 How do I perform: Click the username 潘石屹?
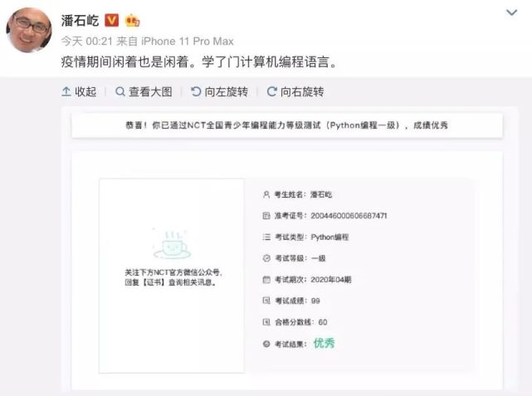coord(80,21)
